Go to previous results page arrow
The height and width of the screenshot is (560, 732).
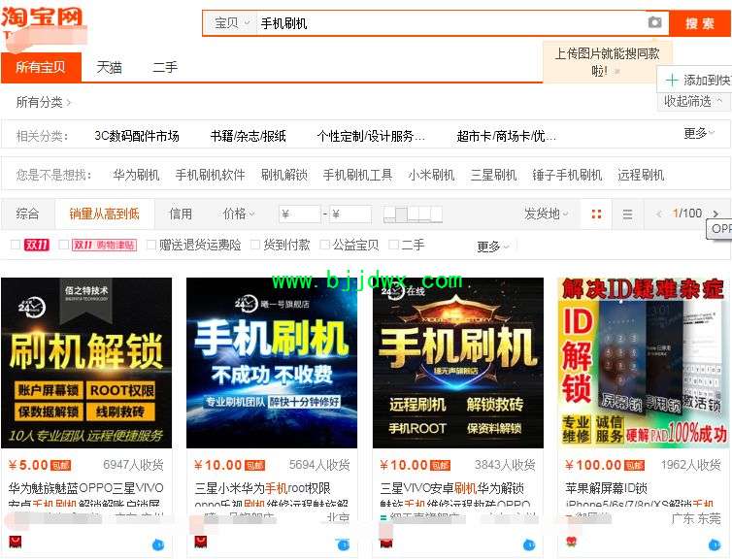[x=659, y=214]
